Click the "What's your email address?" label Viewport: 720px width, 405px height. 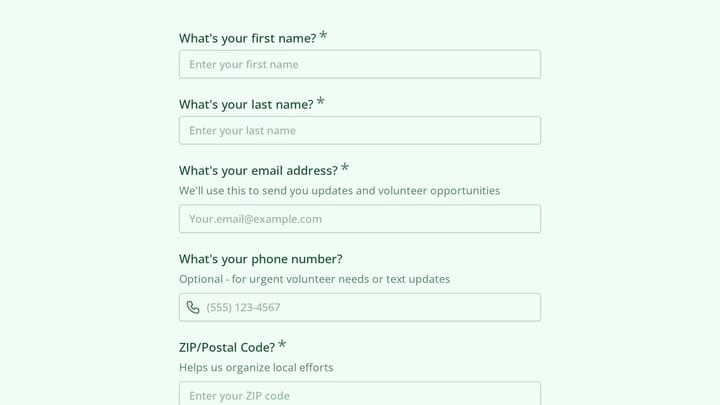click(x=258, y=170)
